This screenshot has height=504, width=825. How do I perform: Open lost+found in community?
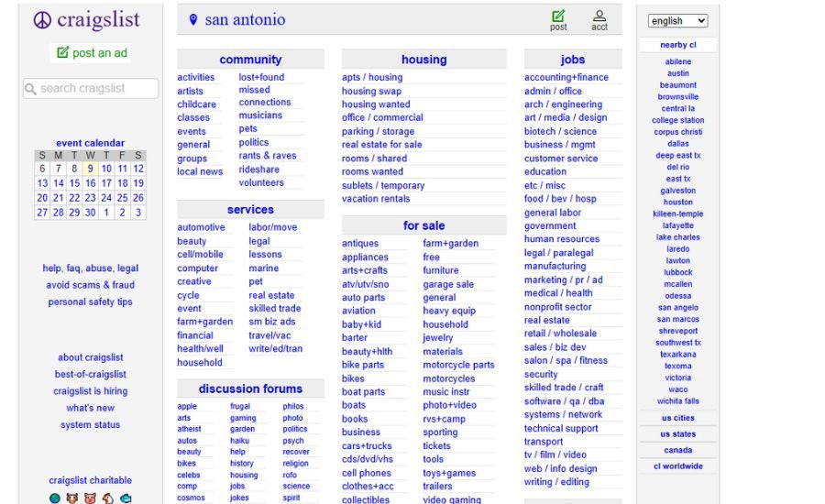(x=261, y=77)
